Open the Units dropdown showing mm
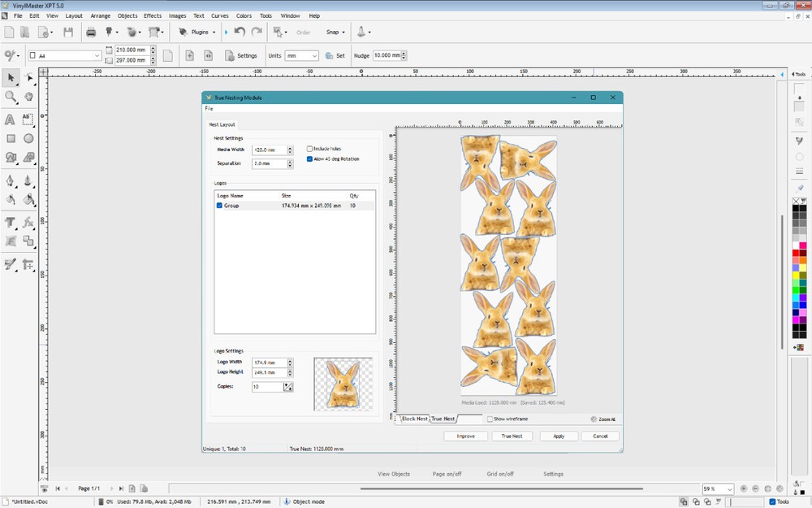812x508 pixels. 301,55
